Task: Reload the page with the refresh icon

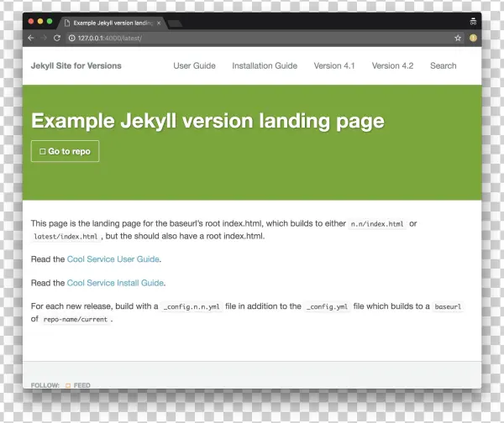Action: [57, 38]
